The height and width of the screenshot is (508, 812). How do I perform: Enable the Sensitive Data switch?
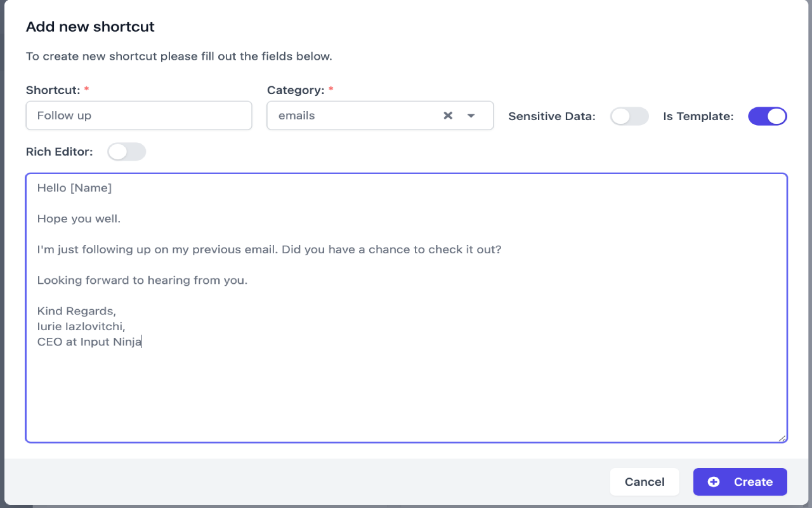point(629,116)
